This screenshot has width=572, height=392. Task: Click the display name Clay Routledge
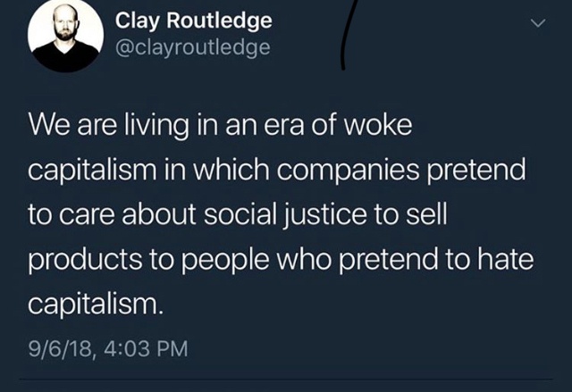(194, 21)
